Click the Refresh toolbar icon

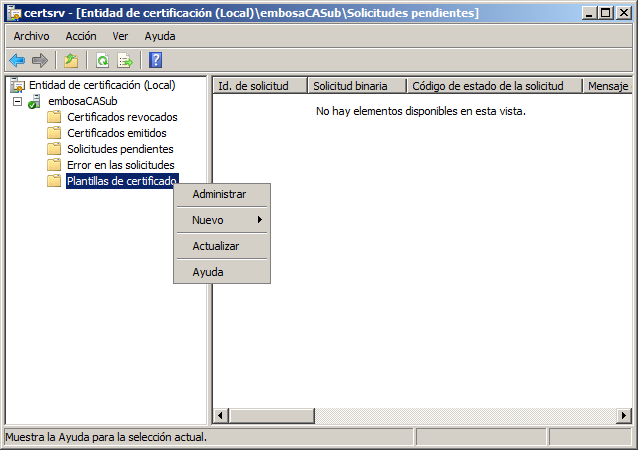102,60
